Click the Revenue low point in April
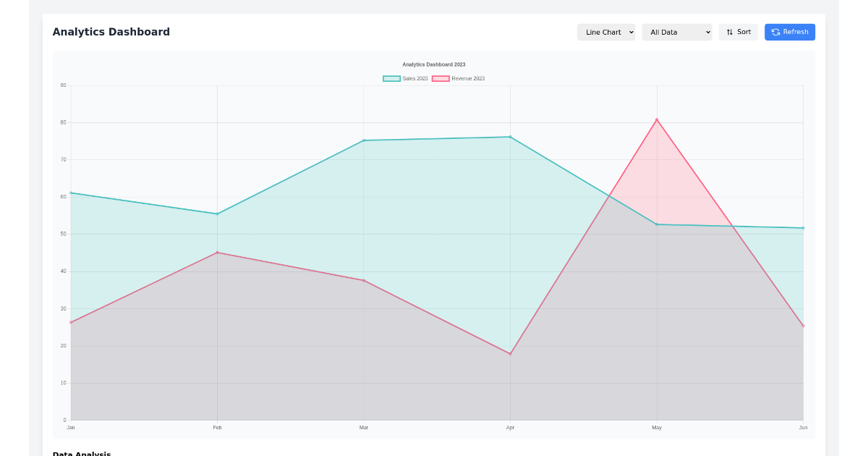Viewport: 868px width, 456px height. tap(510, 354)
